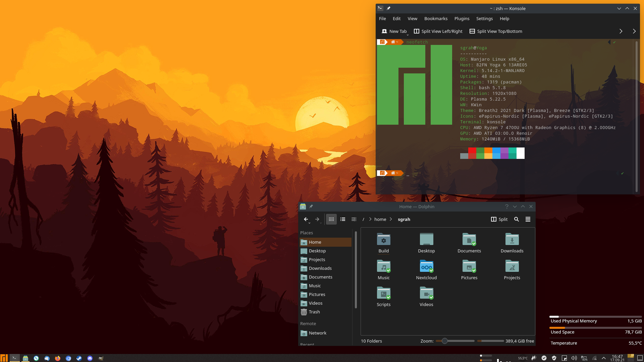The height and width of the screenshot is (362, 644).
Task: Open volume control in system tray
Action: pos(574,358)
